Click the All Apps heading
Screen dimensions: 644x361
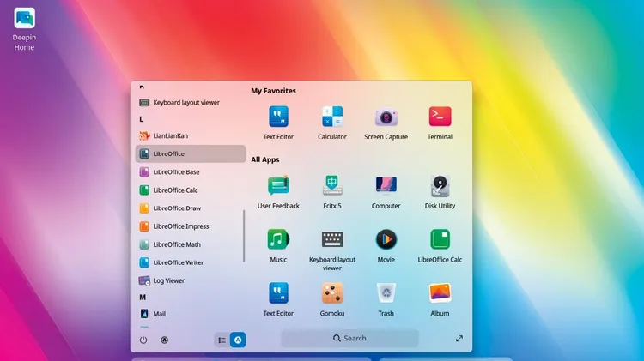coord(265,159)
